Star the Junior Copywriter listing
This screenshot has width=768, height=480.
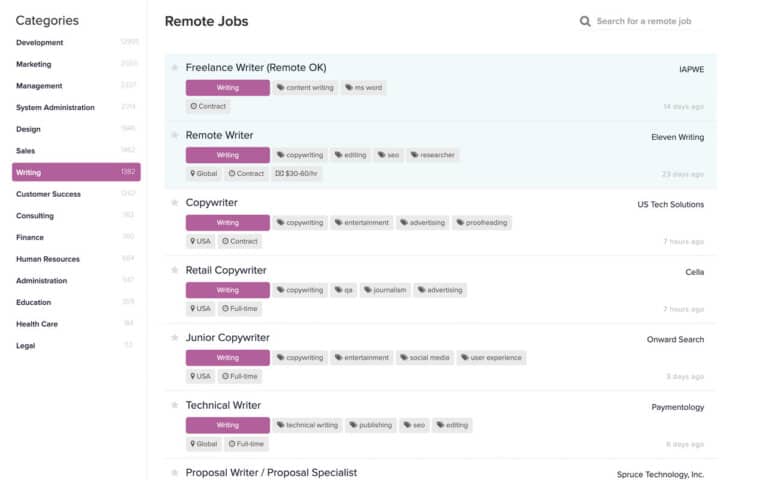175,338
